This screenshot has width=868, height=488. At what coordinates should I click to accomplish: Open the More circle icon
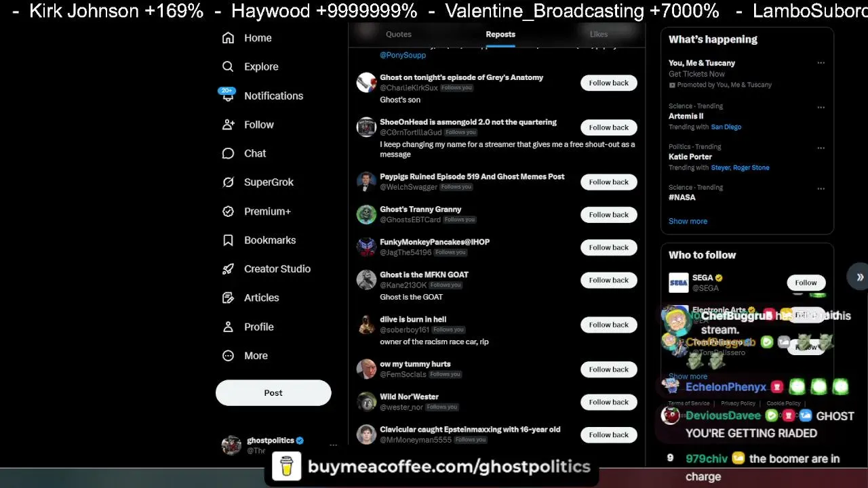(x=229, y=356)
